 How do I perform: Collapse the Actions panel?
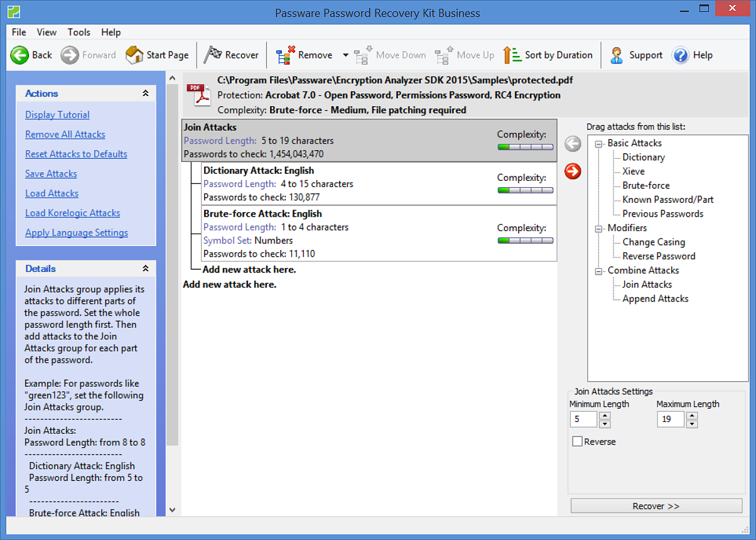(146, 94)
